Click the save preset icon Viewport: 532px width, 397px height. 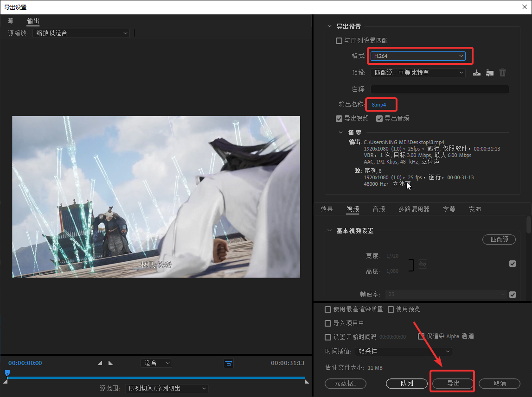tap(477, 72)
